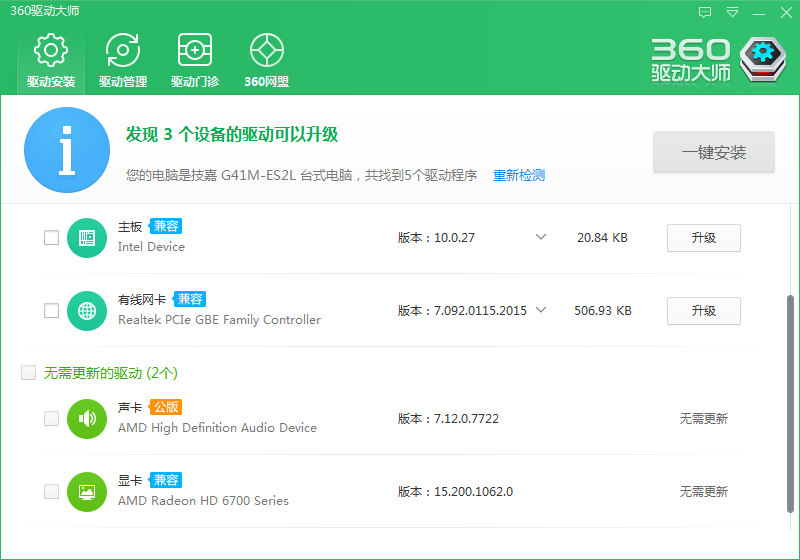
Task: Click the 显卡 monitor icon
Action: 87,492
